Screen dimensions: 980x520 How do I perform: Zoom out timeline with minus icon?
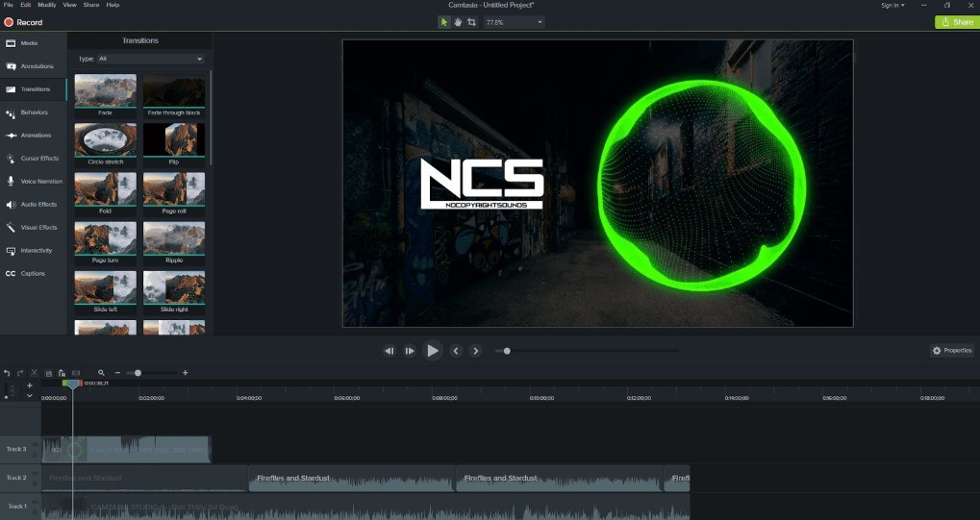[117, 373]
